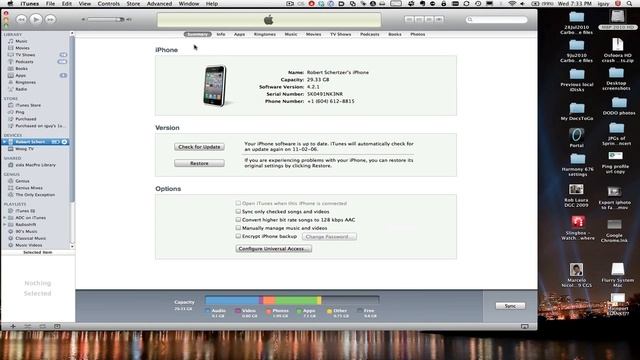
Task: Open the Store menu
Action: pyautogui.click(x=133, y=4)
